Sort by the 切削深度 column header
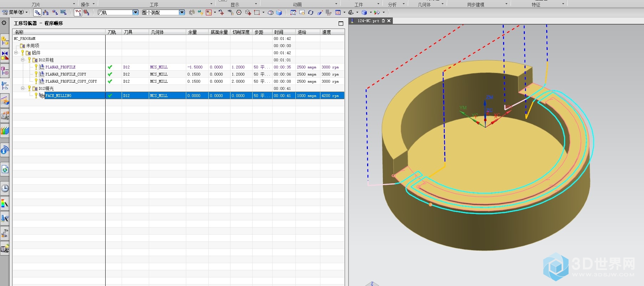644x286 pixels. coord(241,32)
